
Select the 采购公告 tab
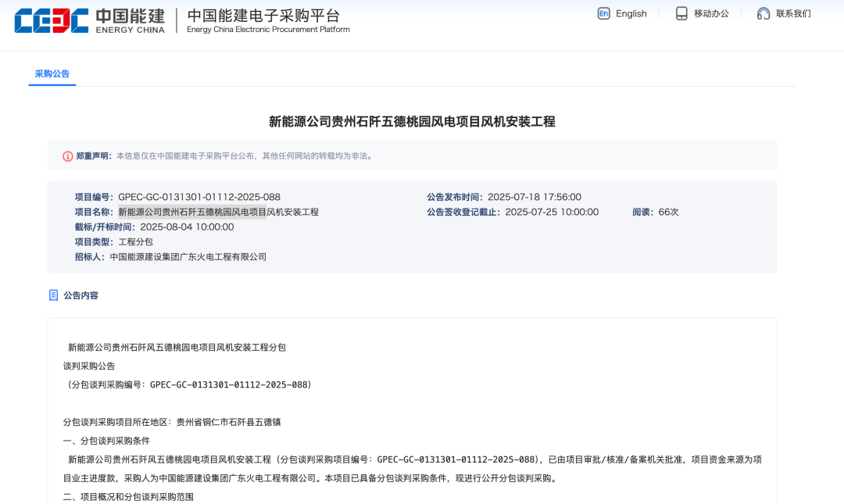(52, 73)
